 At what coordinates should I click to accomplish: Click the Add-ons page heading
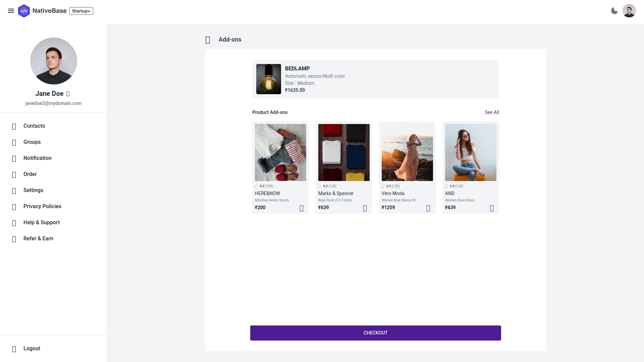pos(230,40)
